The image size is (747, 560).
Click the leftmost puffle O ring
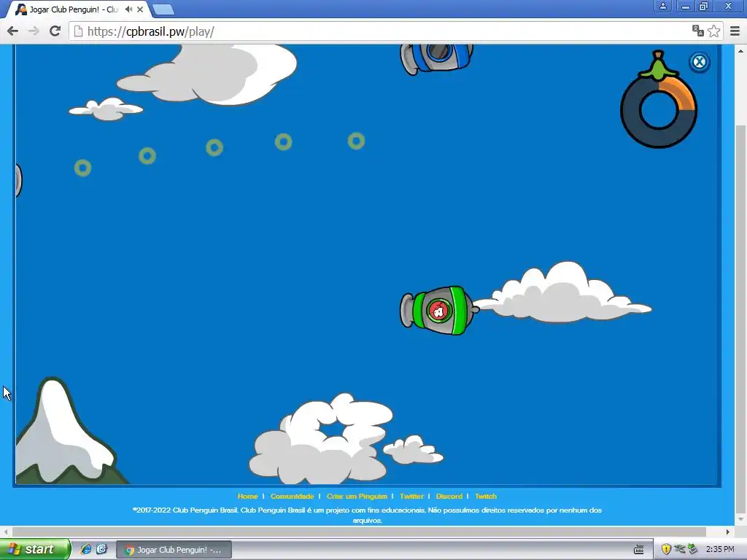coord(83,168)
